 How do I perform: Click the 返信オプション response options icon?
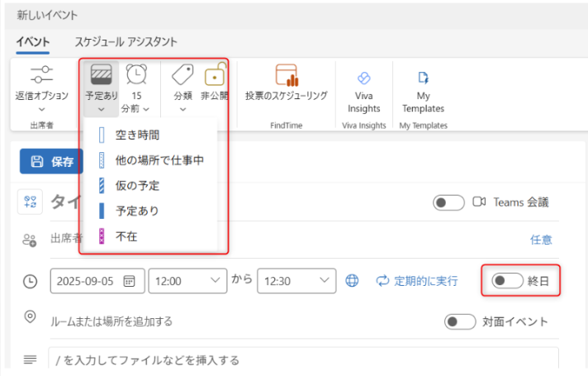coord(41,76)
